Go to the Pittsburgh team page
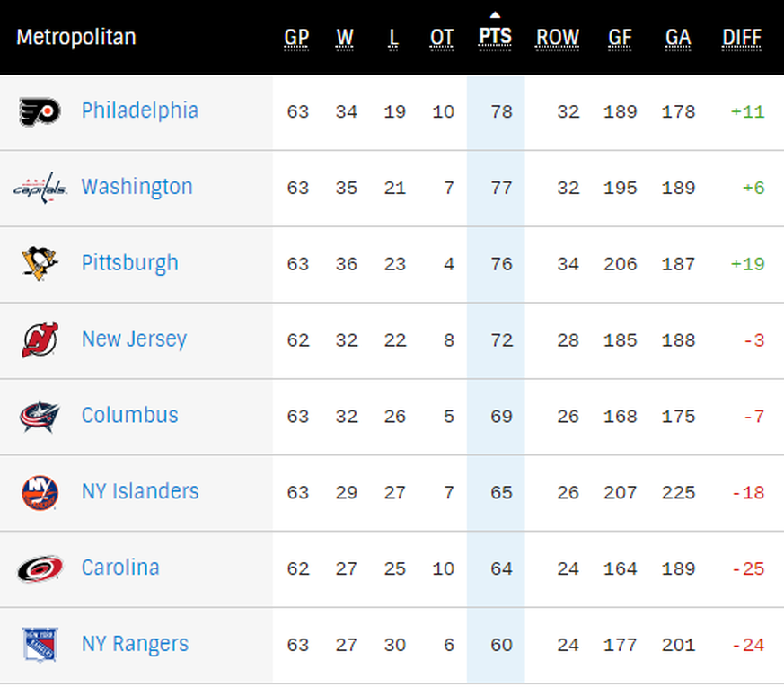Screen dimensions: 784x687 [x=129, y=263]
